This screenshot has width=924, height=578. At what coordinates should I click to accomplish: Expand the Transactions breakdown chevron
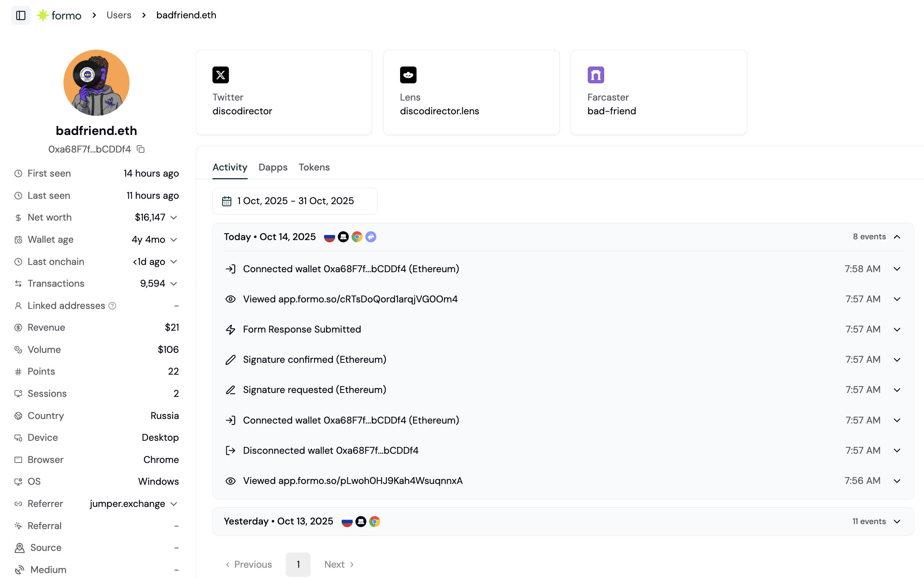point(174,284)
